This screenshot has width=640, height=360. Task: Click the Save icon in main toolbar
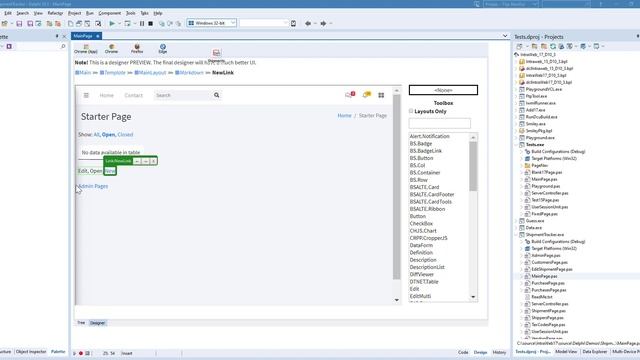(x=19, y=24)
